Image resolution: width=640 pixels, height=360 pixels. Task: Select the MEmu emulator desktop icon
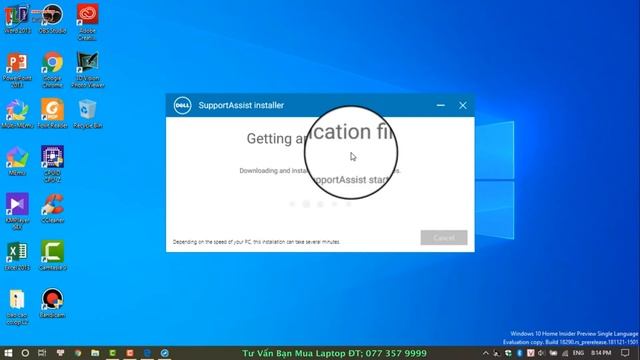(17, 161)
